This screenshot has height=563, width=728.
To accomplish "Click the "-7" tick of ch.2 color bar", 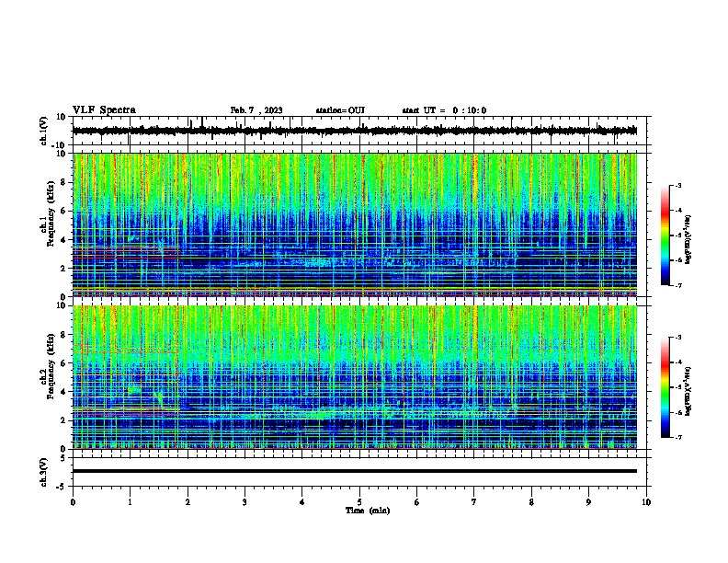I will (677, 437).
